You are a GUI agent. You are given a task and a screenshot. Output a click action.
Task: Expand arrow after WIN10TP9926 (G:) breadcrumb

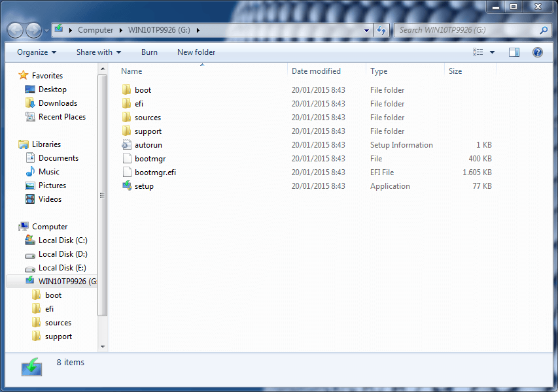click(198, 30)
